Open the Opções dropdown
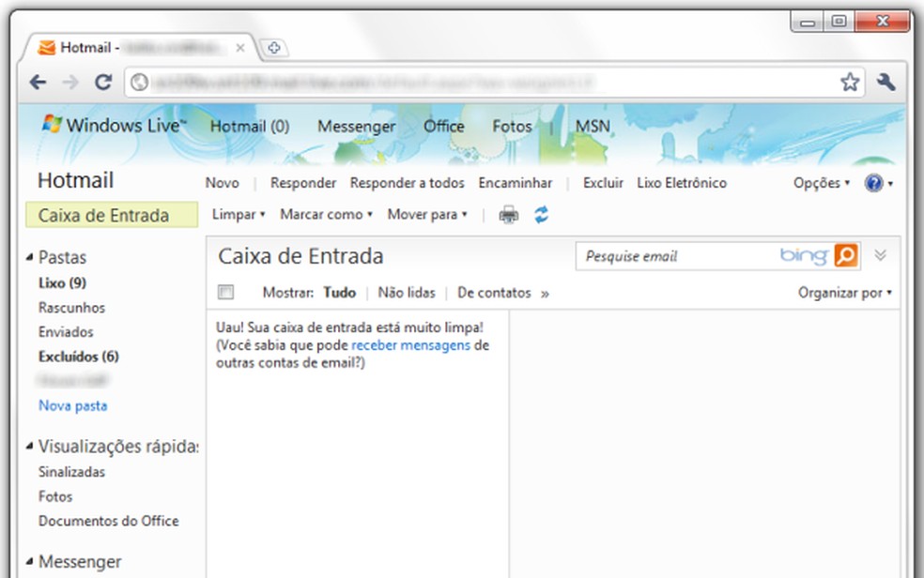Viewport: 924px width, 578px height. tap(818, 183)
